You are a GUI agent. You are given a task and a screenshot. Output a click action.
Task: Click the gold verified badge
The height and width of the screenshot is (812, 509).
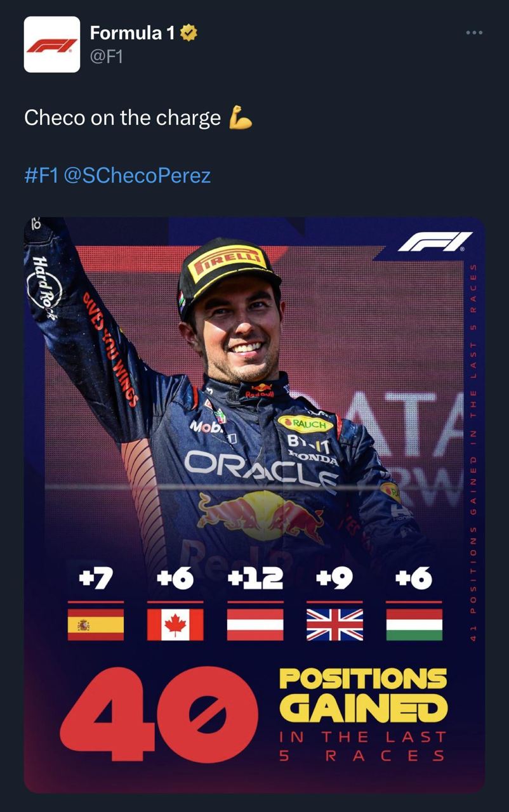188,33
